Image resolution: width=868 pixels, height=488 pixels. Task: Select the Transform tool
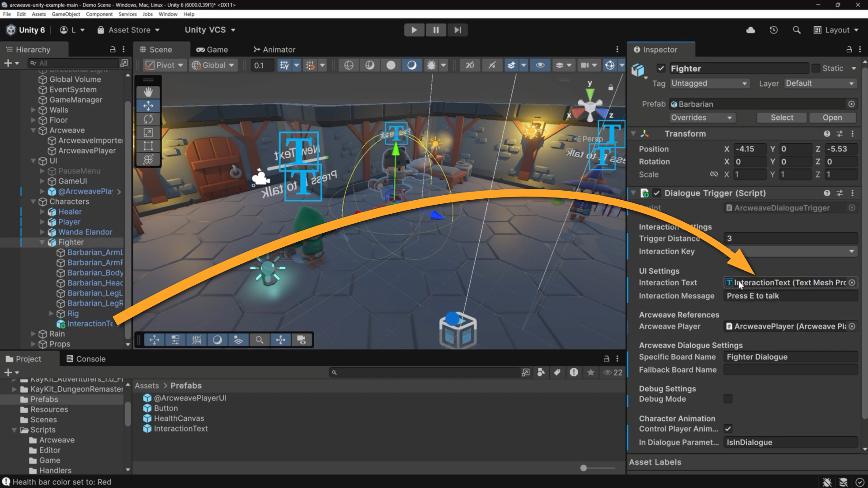(x=148, y=160)
